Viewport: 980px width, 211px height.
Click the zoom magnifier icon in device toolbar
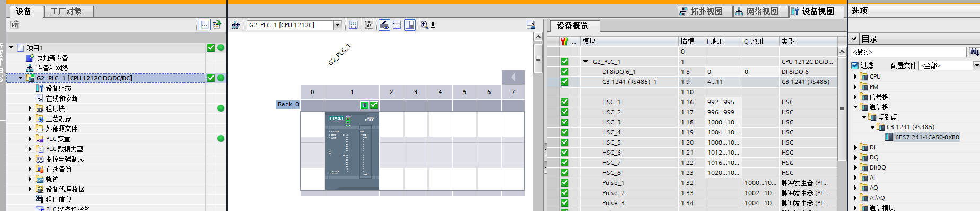pyautogui.click(x=424, y=25)
